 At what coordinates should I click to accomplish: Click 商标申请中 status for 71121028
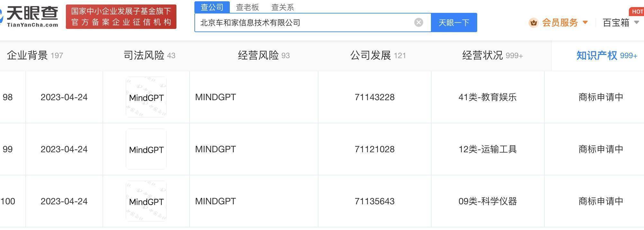tap(601, 149)
